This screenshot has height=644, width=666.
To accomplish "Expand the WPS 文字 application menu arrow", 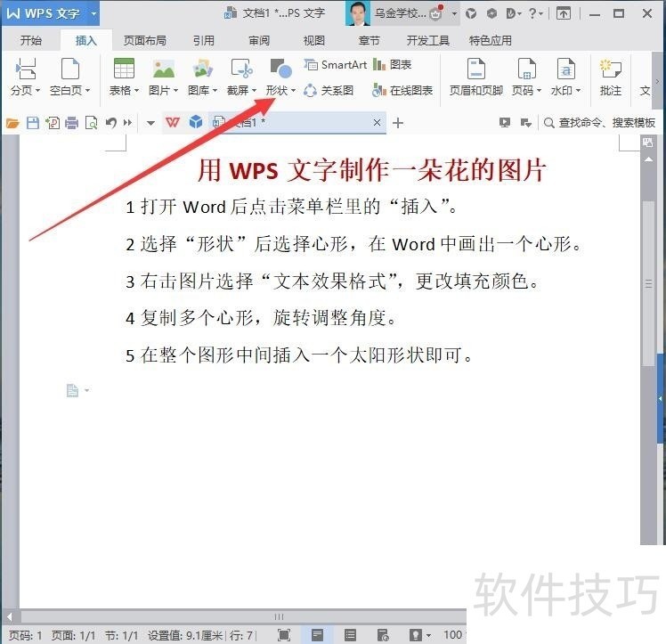I will (x=93, y=13).
